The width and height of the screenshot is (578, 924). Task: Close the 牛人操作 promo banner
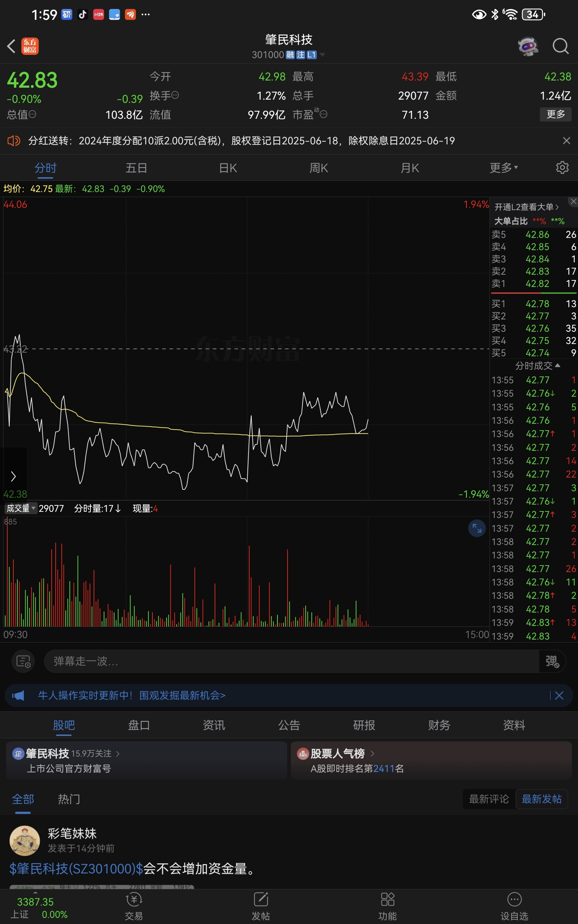(x=559, y=695)
